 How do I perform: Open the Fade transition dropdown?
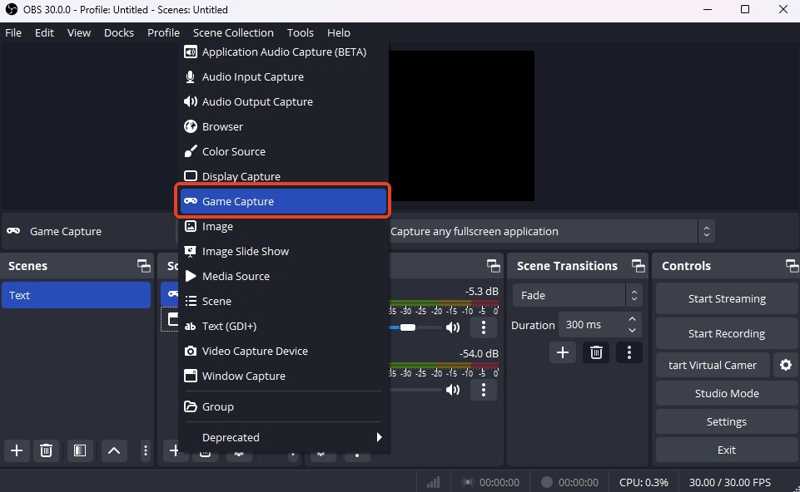click(x=577, y=296)
